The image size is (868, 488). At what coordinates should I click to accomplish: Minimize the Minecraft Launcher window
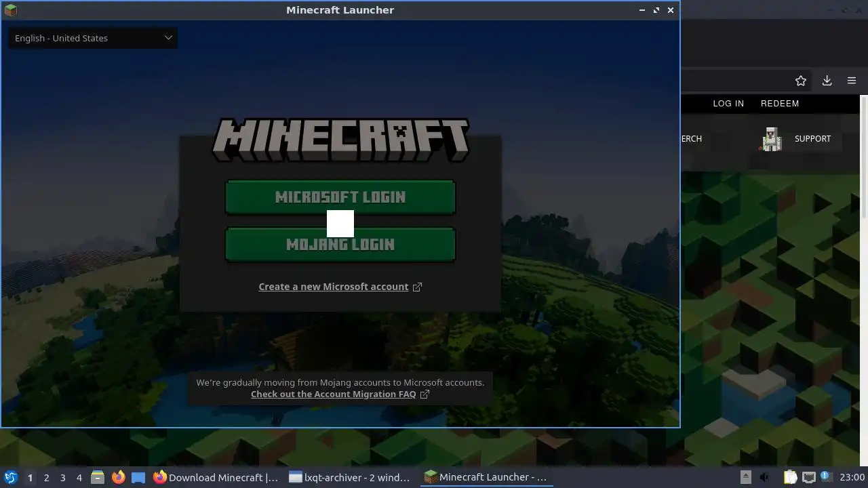642,10
